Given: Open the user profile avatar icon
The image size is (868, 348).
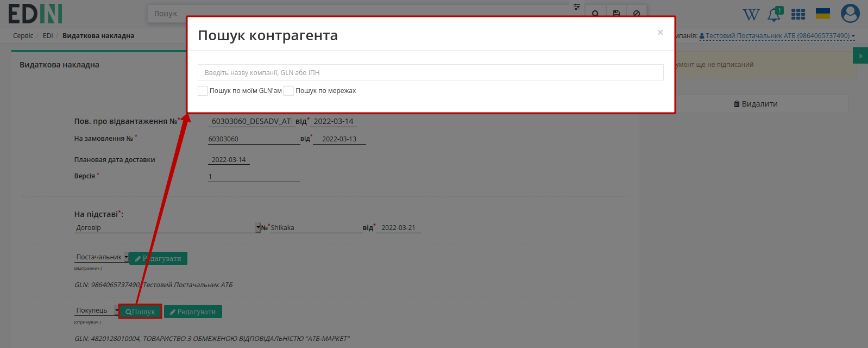Looking at the screenshot, I should 850,14.
